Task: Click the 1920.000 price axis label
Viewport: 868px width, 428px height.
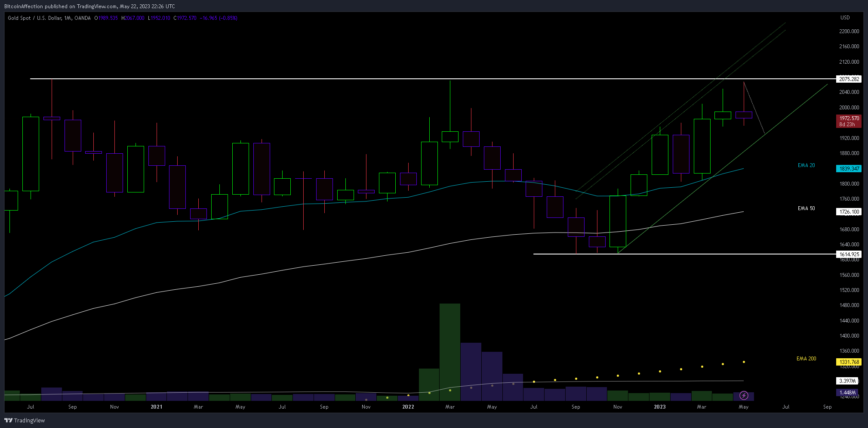Action: pyautogui.click(x=849, y=138)
